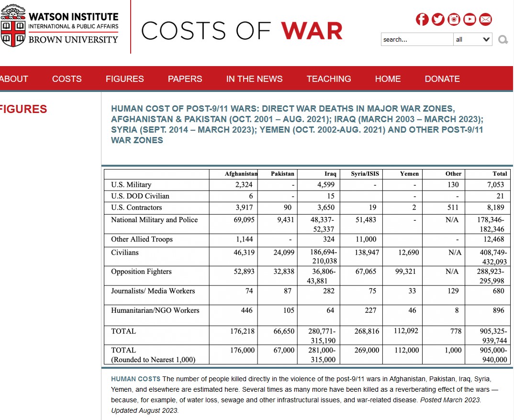Image resolution: width=514 pixels, height=420 pixels.
Task: Click the Watson Institute text logo
Action: [x=73, y=28]
